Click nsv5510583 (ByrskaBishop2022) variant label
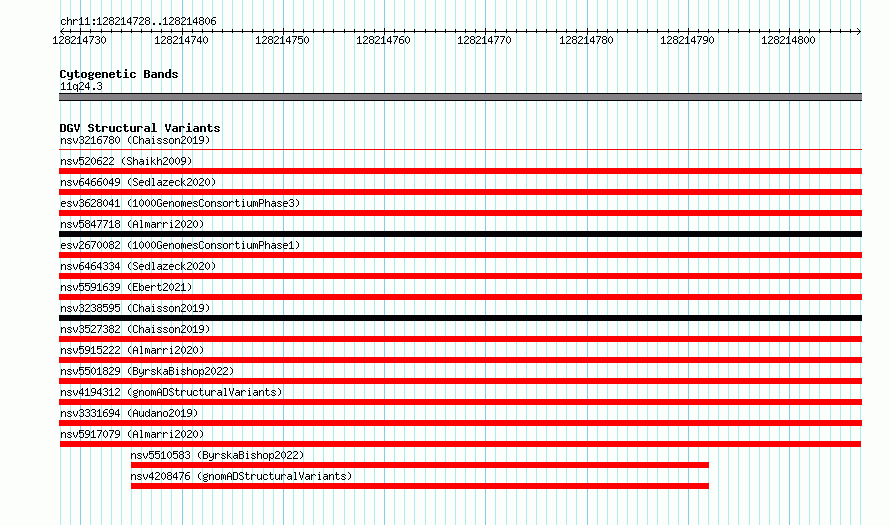 (x=217, y=455)
